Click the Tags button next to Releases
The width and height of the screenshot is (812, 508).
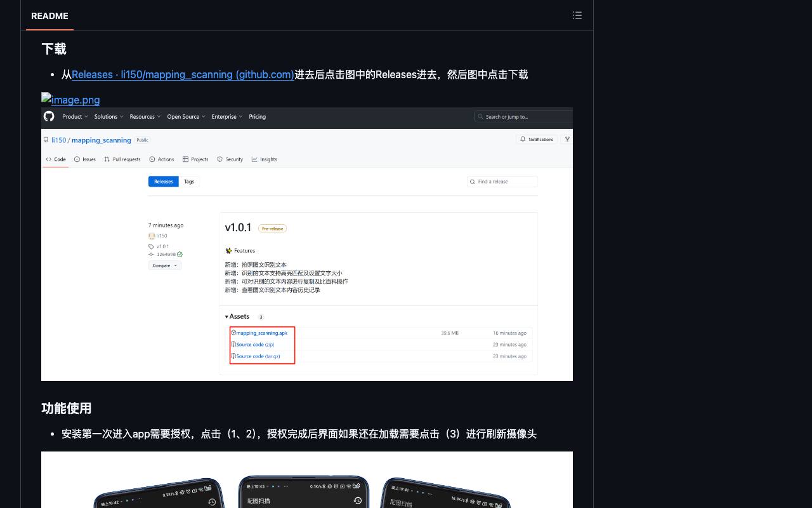189,182
